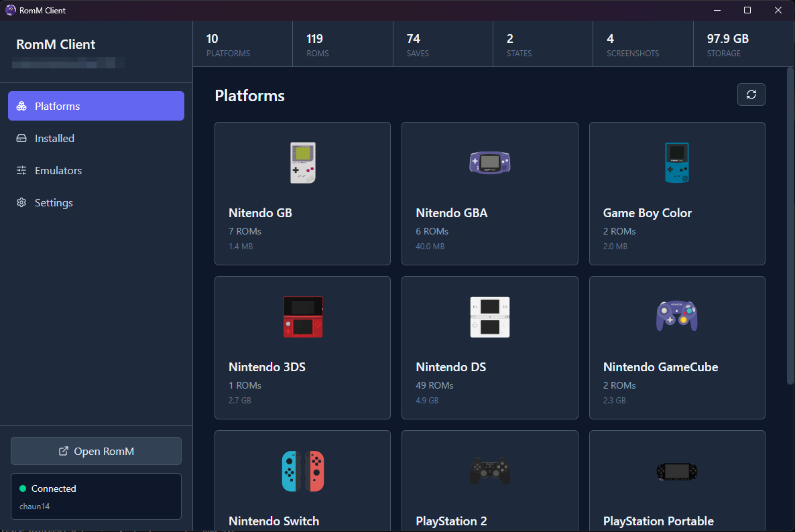
Task: Click the '2.3 GB' size text
Action: [x=615, y=400]
